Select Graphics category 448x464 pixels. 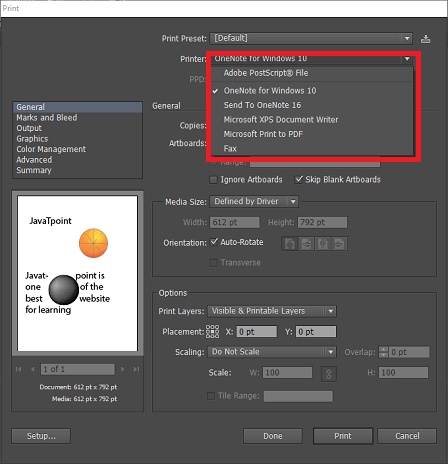(77, 139)
